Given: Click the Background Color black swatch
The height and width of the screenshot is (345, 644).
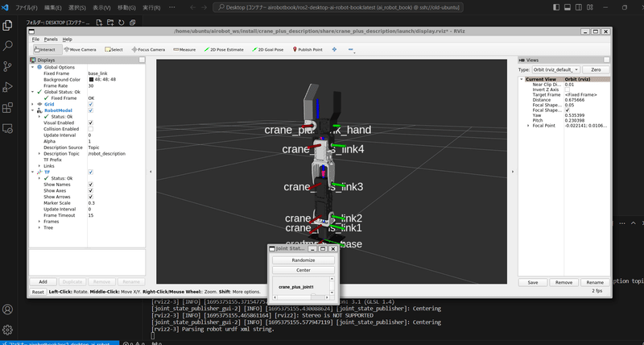Looking at the screenshot, I should 91,80.
